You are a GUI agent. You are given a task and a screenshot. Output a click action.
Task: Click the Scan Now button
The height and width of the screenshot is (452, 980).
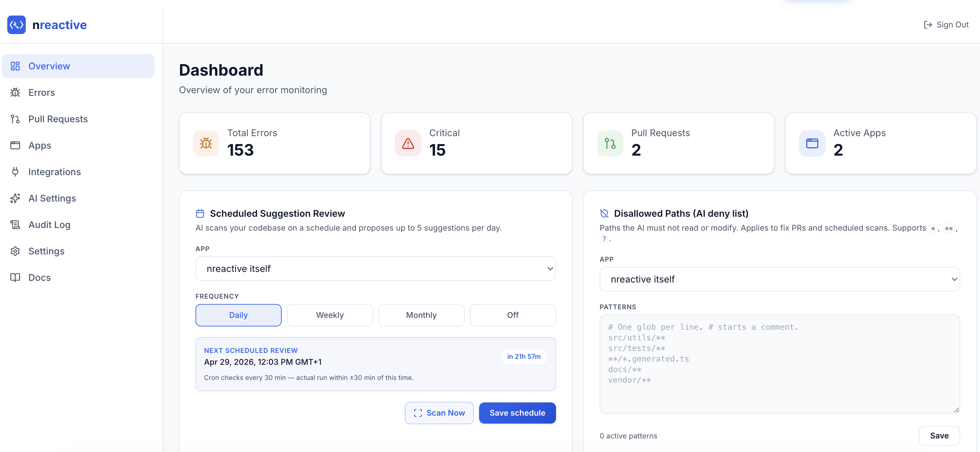(439, 413)
